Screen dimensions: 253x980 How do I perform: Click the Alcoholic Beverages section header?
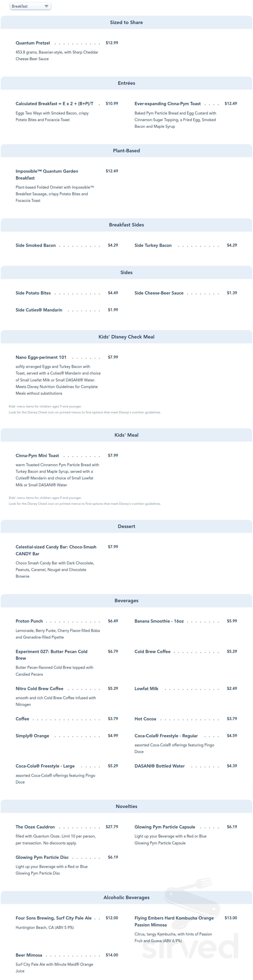126,897
